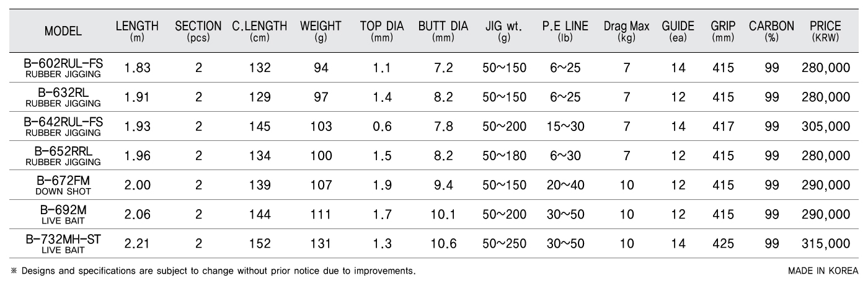Click the MODEL column header

tap(63, 32)
